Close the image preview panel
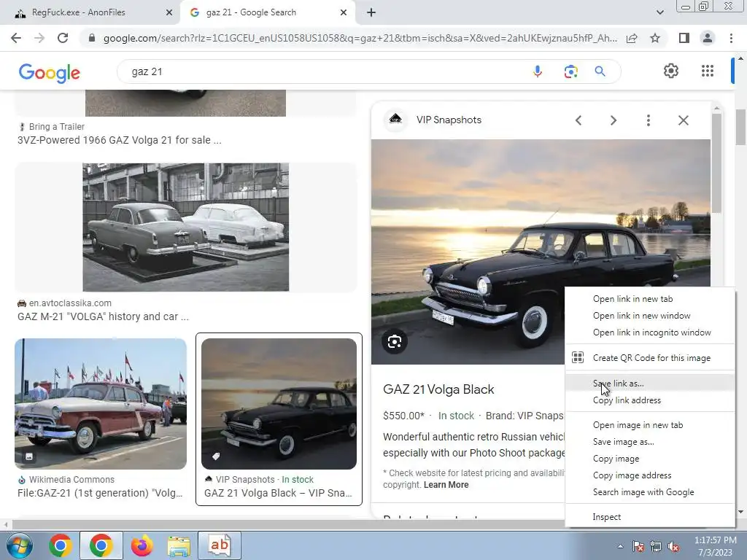This screenshot has width=747, height=560. (683, 120)
